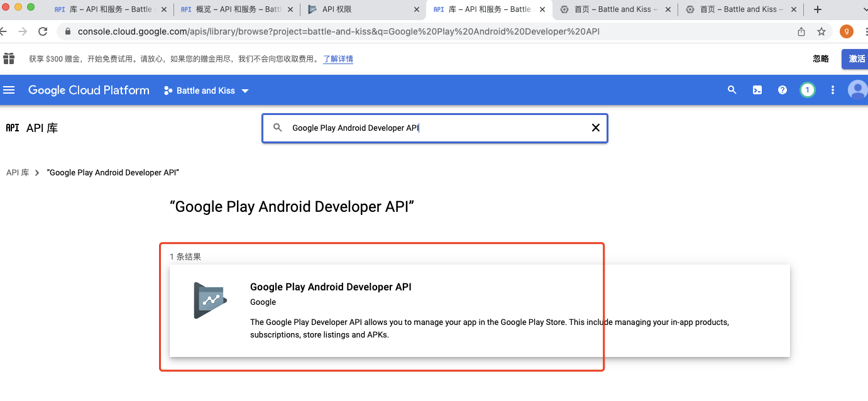868x401 pixels.
Task: Close the currently active 库 tab
Action: [542, 9]
